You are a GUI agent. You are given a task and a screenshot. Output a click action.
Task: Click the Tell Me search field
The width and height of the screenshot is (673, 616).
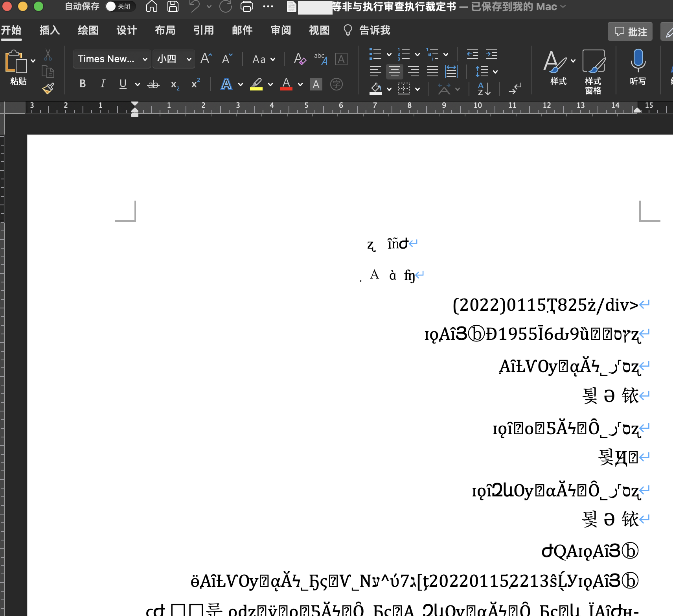[x=374, y=30]
